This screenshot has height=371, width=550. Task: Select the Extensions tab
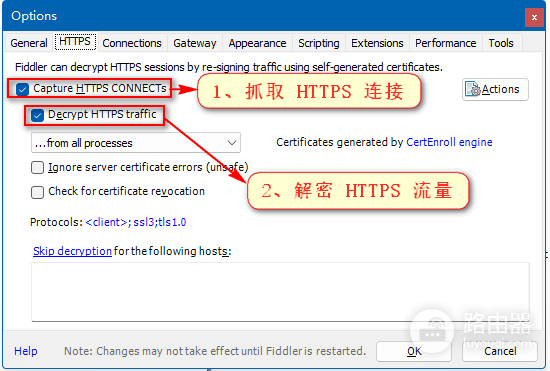pyautogui.click(x=377, y=43)
